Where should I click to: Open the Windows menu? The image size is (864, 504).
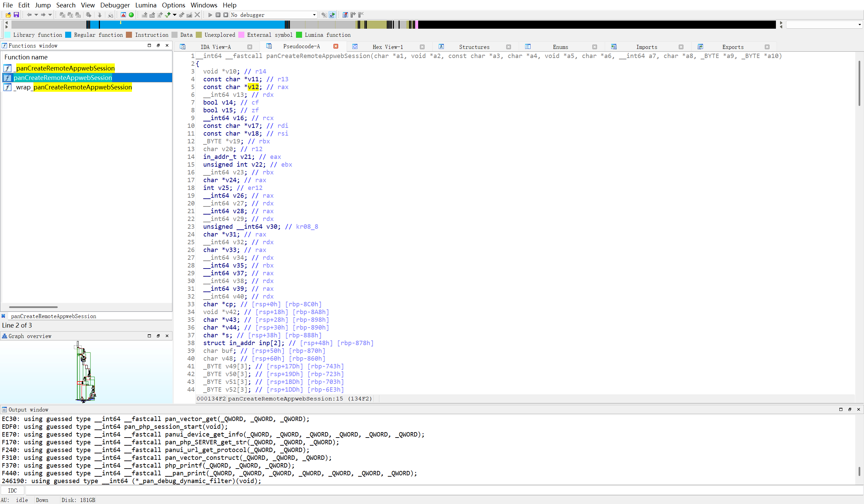point(204,5)
